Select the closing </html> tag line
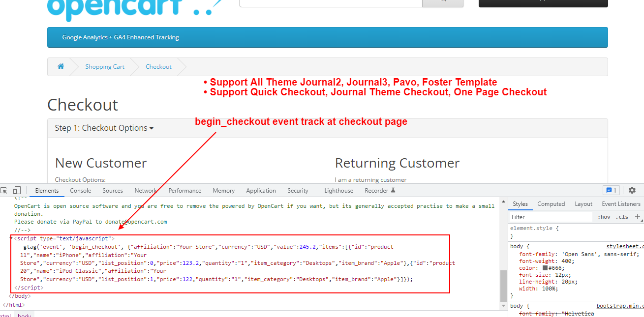Viewport: 644px width, 317px height. (x=14, y=305)
